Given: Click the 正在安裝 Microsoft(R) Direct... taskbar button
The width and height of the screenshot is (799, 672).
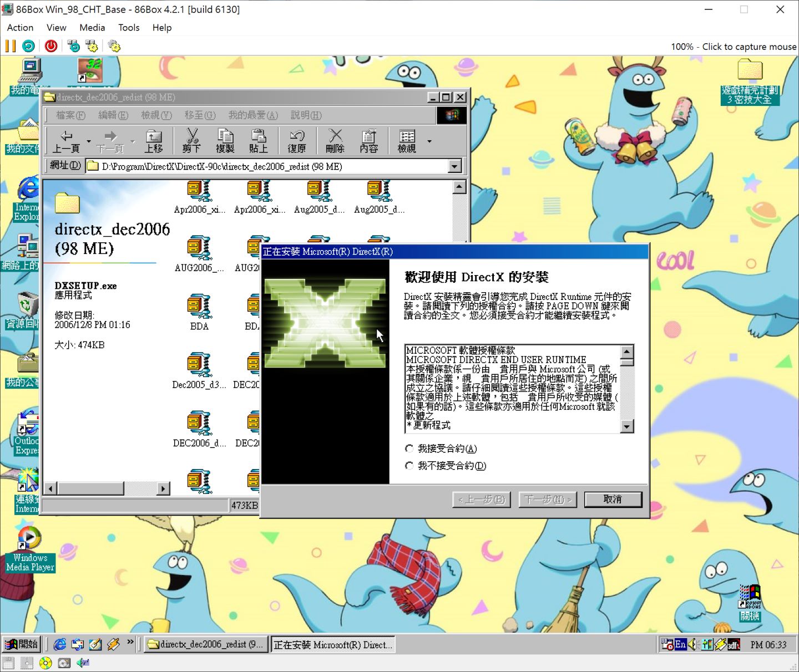Looking at the screenshot, I should [x=333, y=644].
